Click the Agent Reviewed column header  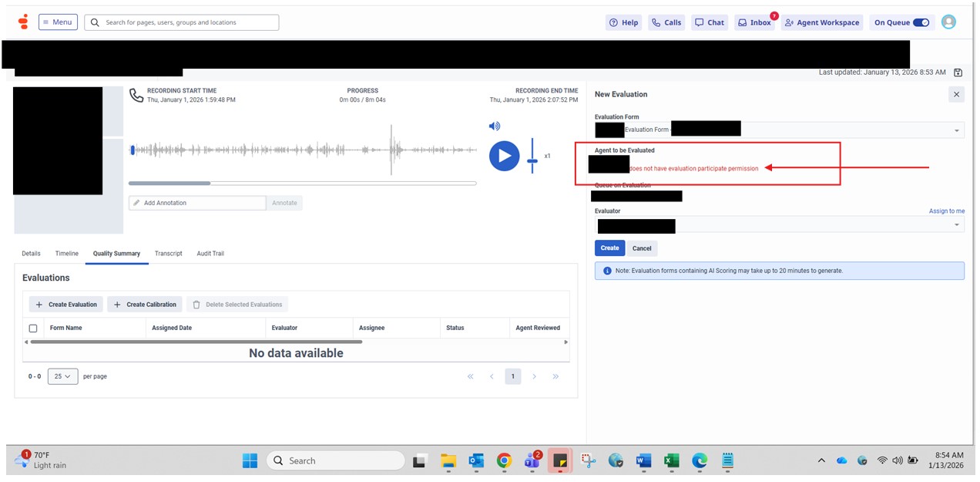click(538, 328)
